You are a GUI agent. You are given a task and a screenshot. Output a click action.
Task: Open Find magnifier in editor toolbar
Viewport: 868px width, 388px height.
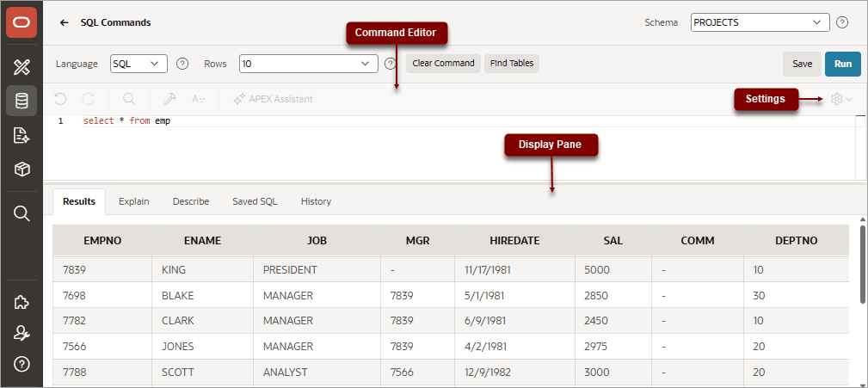[129, 99]
